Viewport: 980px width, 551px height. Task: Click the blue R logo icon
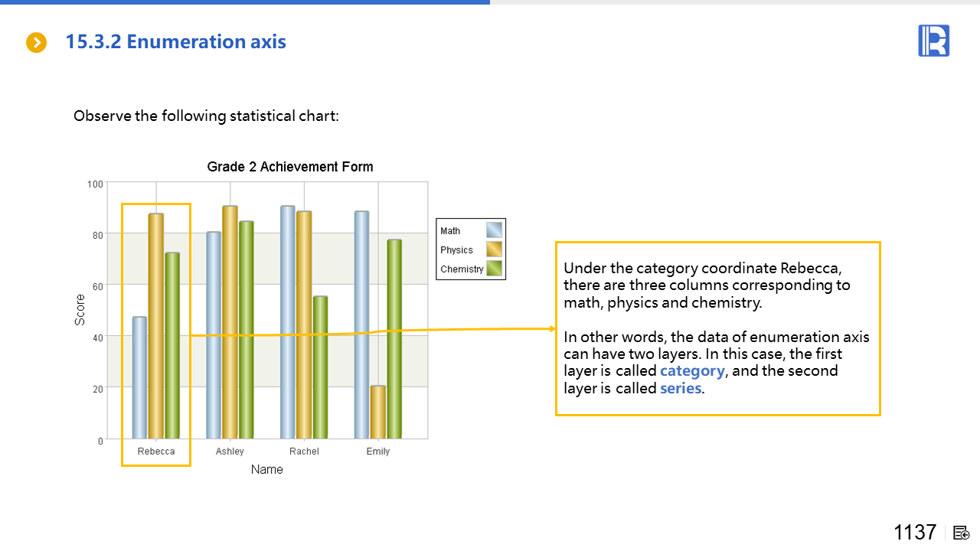coord(933,41)
